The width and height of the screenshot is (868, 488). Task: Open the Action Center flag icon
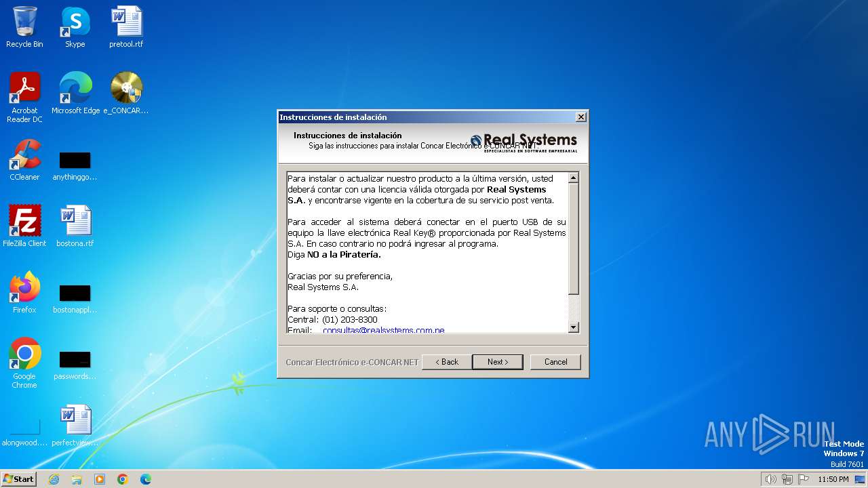point(804,479)
